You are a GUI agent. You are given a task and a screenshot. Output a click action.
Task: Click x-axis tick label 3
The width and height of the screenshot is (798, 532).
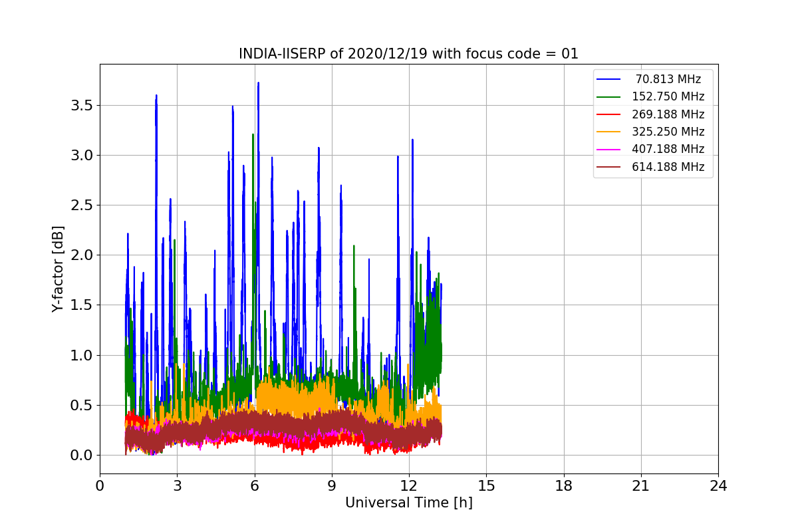pyautogui.click(x=177, y=486)
